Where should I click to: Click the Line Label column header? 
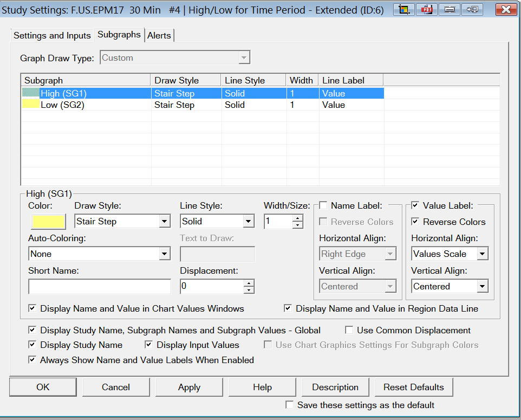(x=351, y=80)
